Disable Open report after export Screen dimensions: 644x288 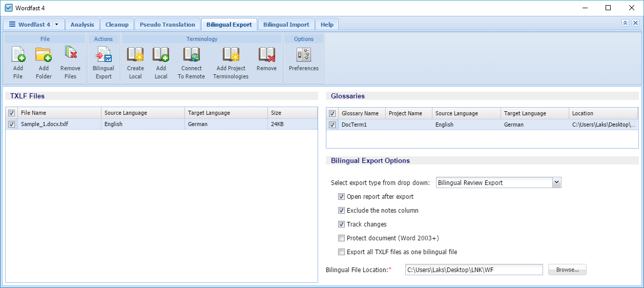(x=341, y=197)
